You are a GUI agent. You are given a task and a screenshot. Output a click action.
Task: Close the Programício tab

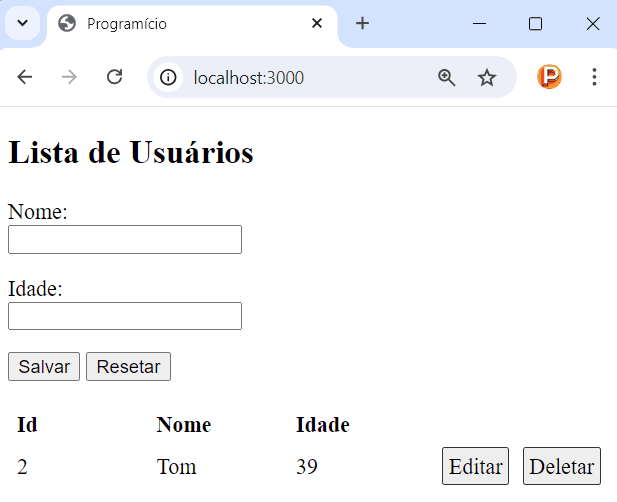[317, 23]
